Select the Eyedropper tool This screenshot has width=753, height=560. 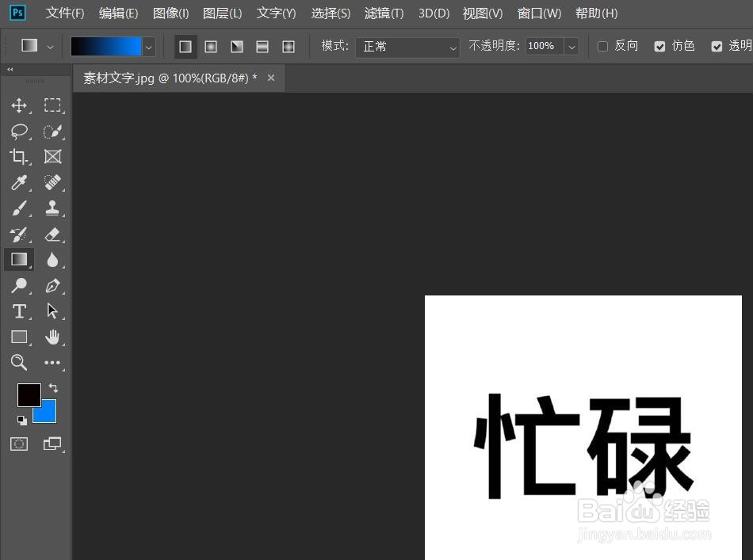click(19, 182)
